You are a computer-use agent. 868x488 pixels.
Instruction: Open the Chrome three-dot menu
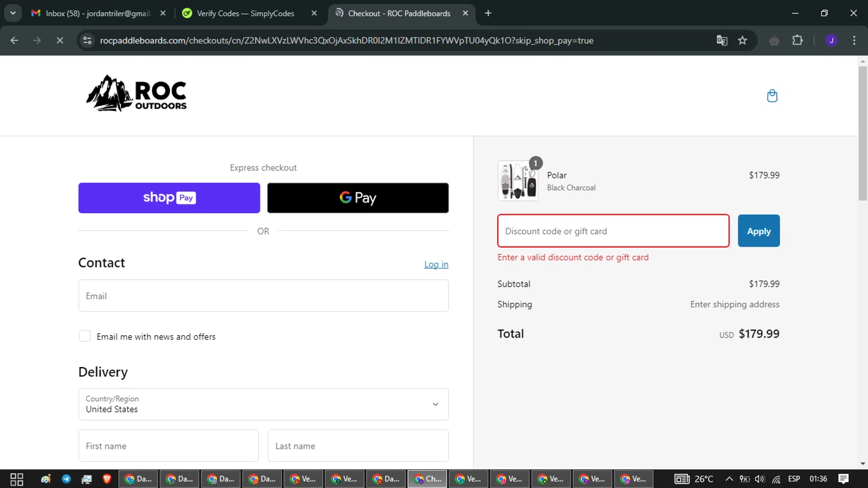coord(854,41)
